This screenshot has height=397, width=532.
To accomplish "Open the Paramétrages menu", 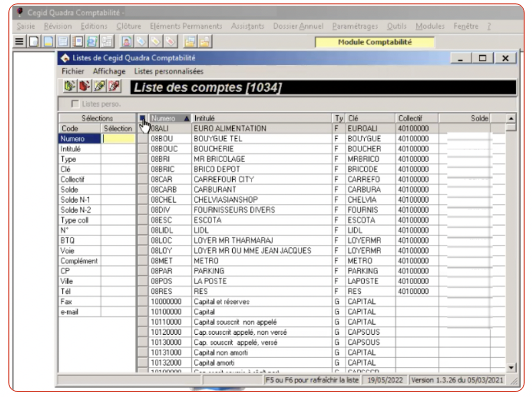I will (x=355, y=26).
